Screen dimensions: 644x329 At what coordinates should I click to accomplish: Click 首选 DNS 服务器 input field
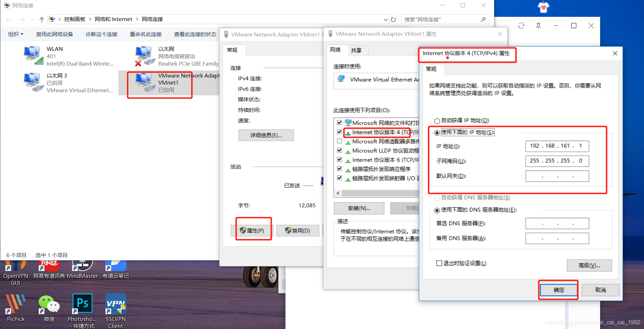pyautogui.click(x=557, y=223)
